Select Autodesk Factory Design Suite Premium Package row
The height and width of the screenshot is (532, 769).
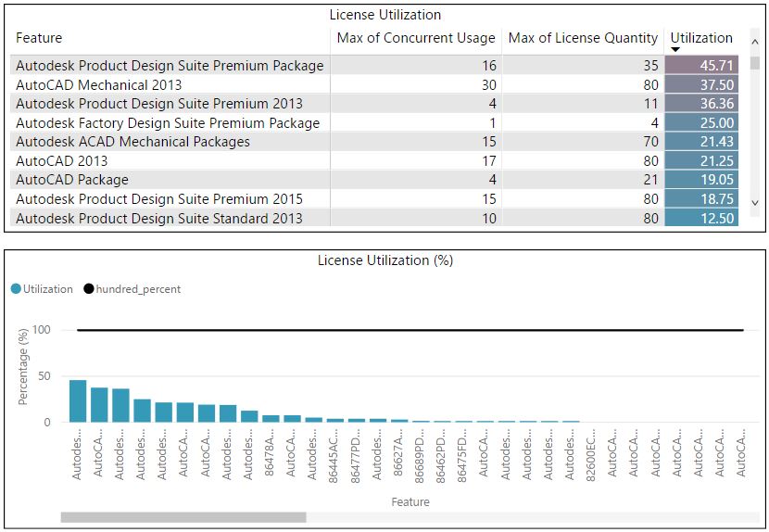coord(167,123)
